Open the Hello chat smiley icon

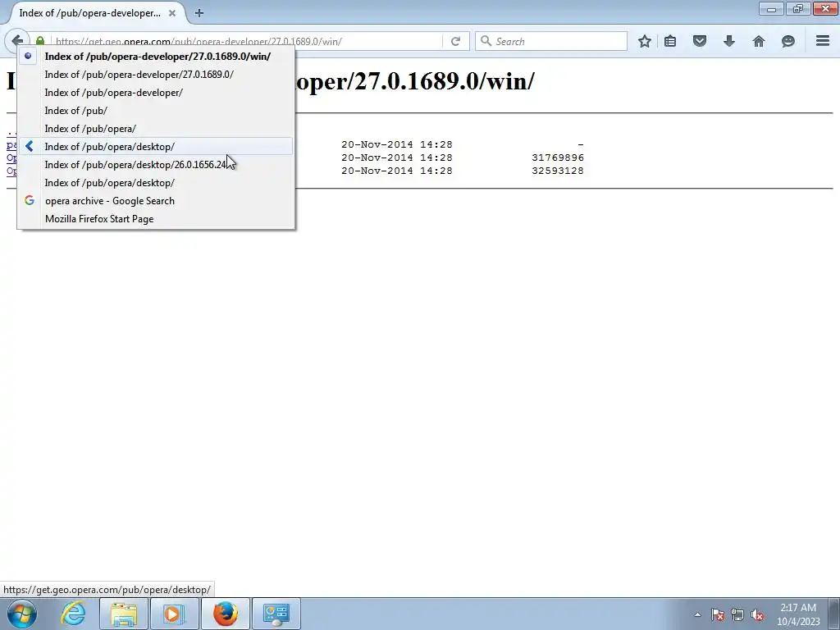[x=788, y=41]
